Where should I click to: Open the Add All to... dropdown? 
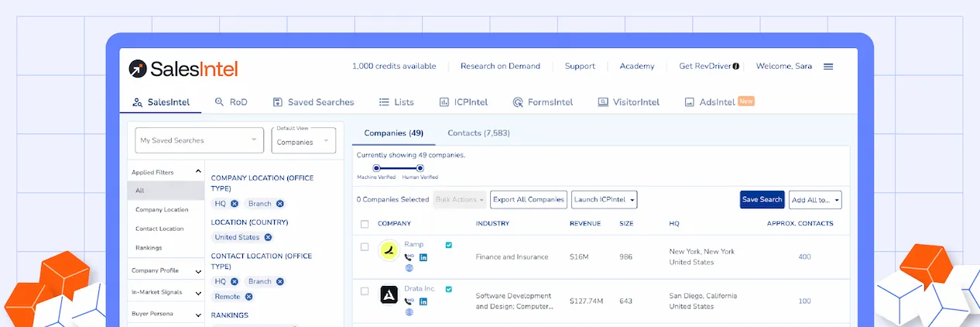click(x=815, y=200)
